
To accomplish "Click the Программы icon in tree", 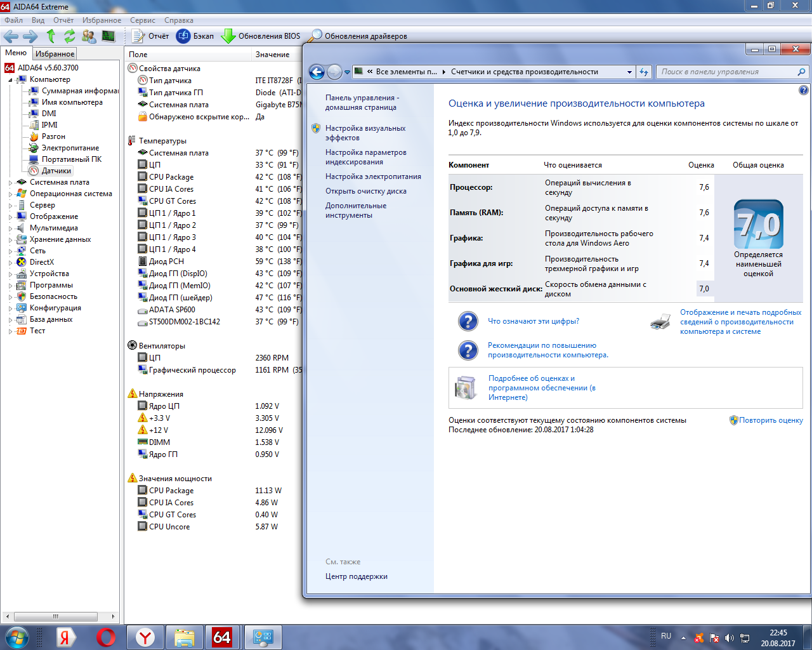I will pos(22,285).
